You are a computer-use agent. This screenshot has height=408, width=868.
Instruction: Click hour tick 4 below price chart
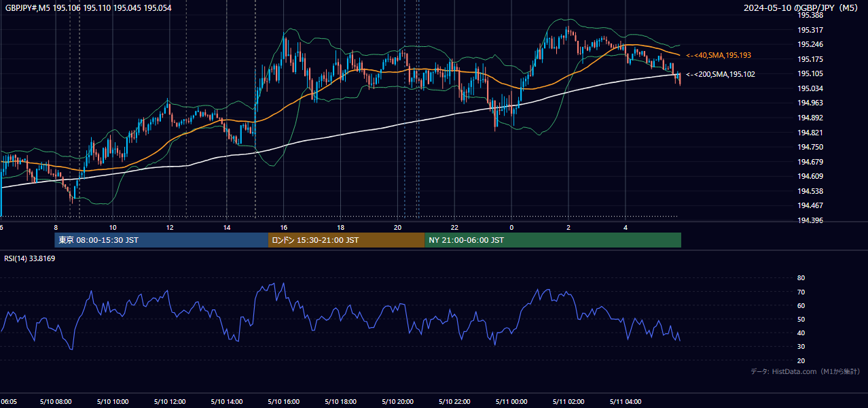[x=626, y=227]
